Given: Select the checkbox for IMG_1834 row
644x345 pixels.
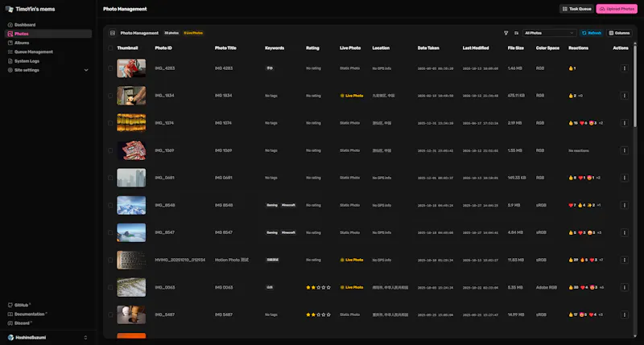Looking at the screenshot, I should pyautogui.click(x=110, y=96).
